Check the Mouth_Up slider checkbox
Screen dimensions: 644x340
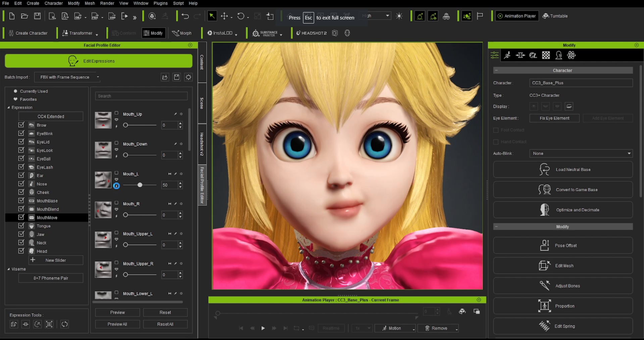point(116,113)
